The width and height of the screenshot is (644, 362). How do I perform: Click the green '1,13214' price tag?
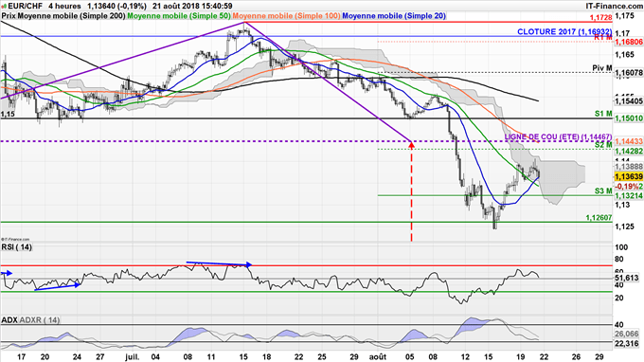[629, 196]
